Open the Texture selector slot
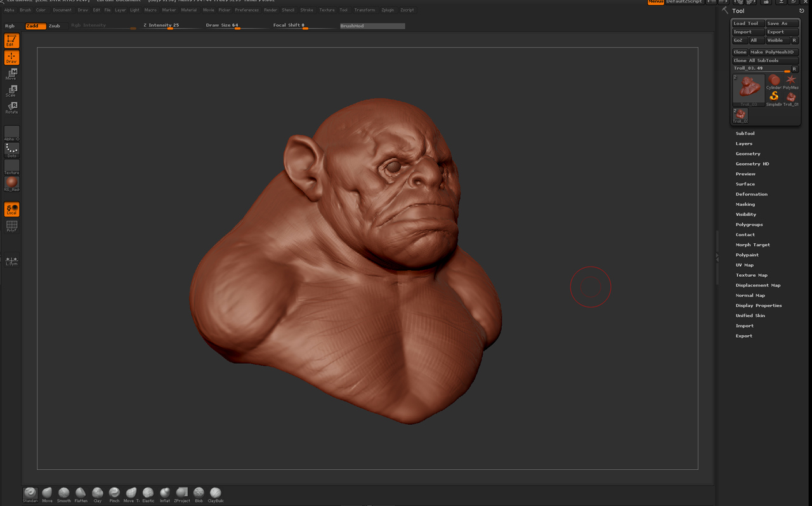The height and width of the screenshot is (506, 812). (11, 167)
